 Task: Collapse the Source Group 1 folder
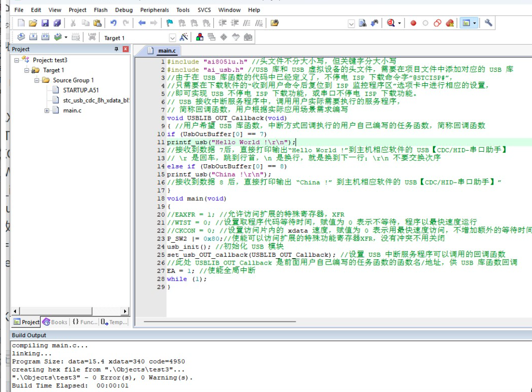37,80
